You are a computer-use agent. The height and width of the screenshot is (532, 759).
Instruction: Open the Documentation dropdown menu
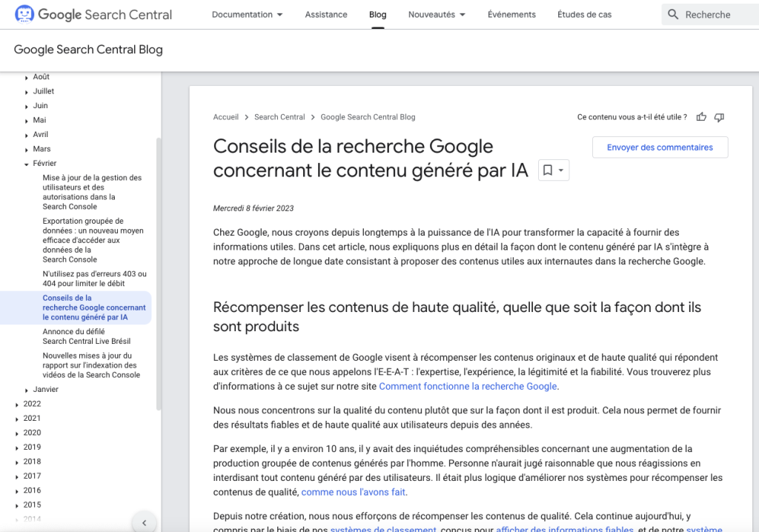point(247,15)
